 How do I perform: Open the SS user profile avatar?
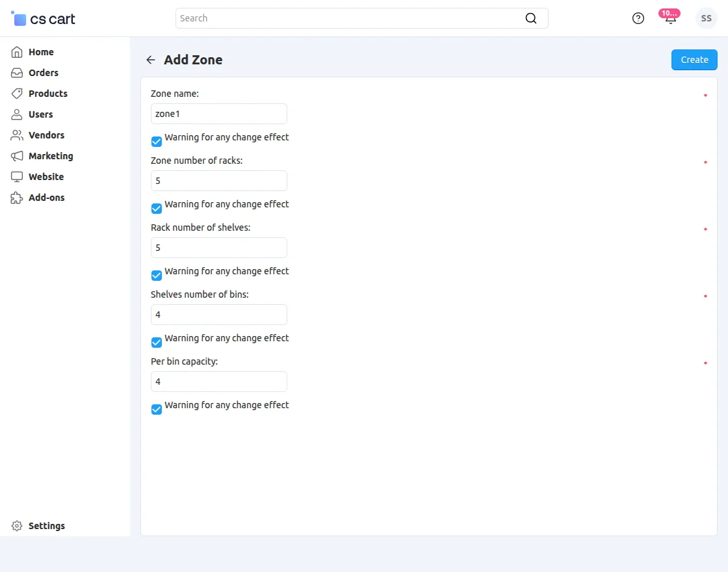[706, 18]
